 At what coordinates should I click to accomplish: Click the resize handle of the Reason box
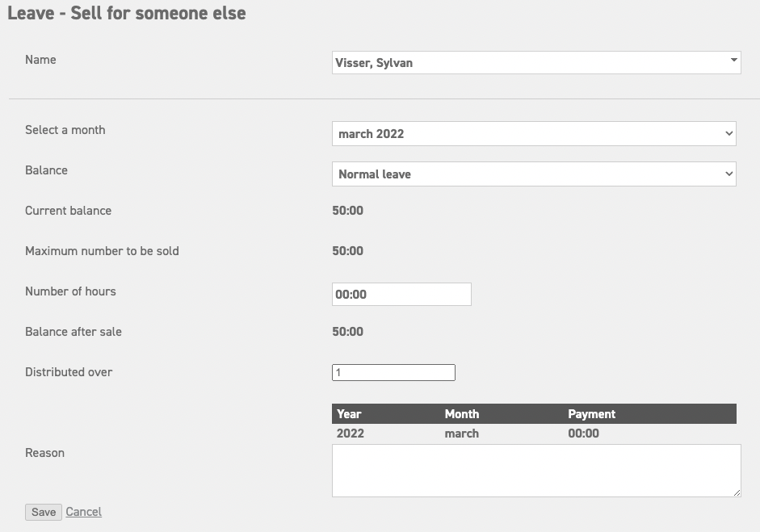tap(737, 492)
